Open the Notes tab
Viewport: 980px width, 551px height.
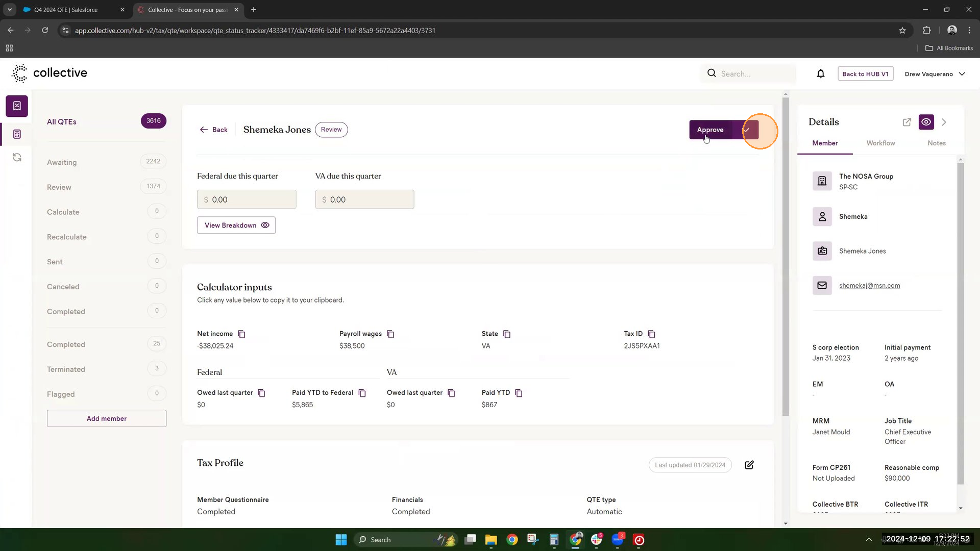[936, 143]
